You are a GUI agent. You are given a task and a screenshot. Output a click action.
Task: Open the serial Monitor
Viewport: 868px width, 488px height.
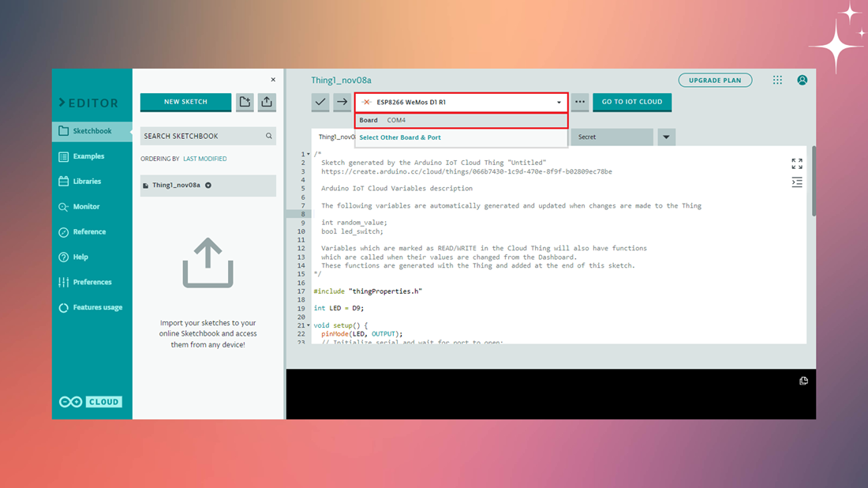(x=86, y=207)
